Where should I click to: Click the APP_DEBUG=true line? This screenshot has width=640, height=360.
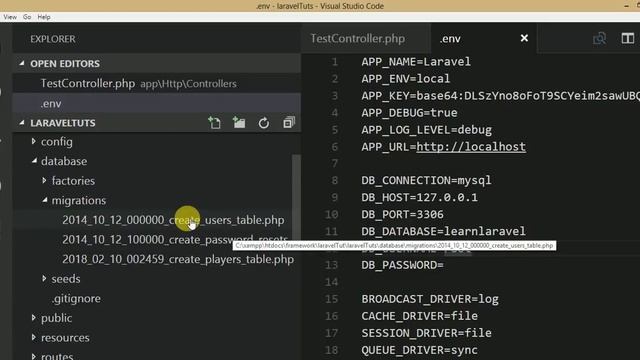[x=409, y=113]
